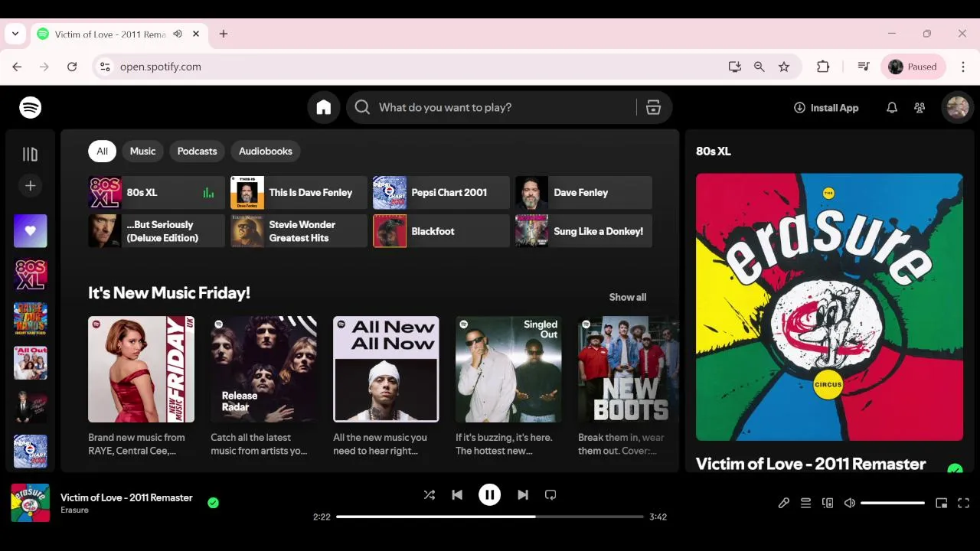The height and width of the screenshot is (551, 980).
Task: Click Show all for New Music Friday
Action: coord(628,298)
